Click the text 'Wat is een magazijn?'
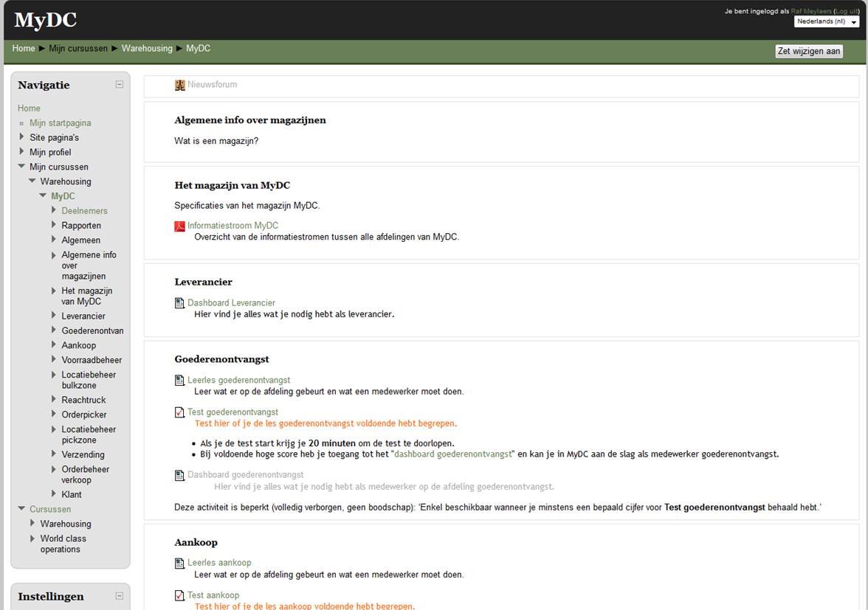 click(x=216, y=141)
